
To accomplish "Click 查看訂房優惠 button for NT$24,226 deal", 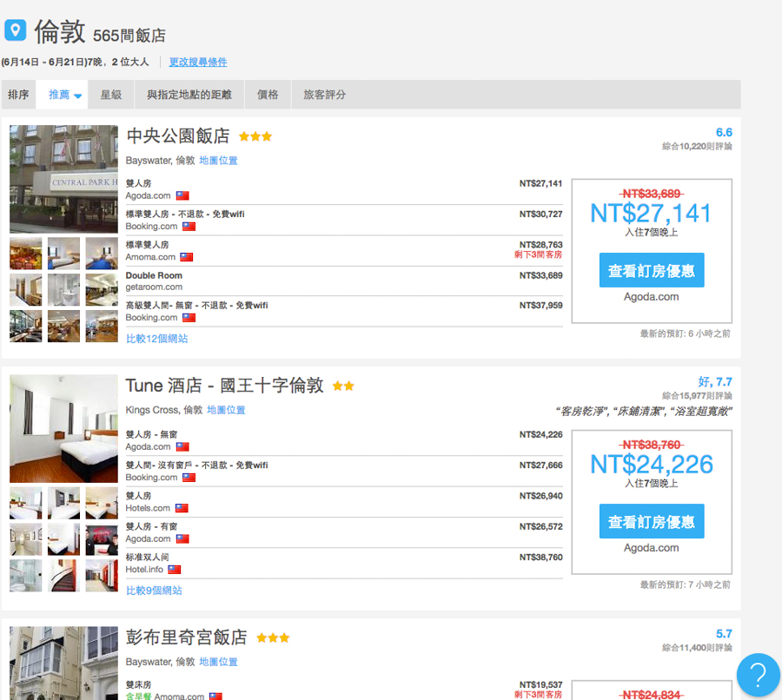I will 652,521.
